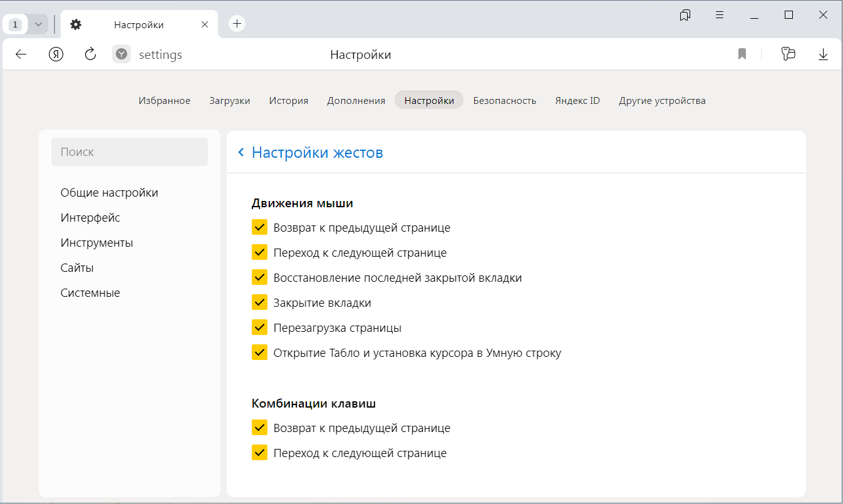Close the Настройки tab
Image resolution: width=843 pixels, height=504 pixels.
tap(205, 24)
